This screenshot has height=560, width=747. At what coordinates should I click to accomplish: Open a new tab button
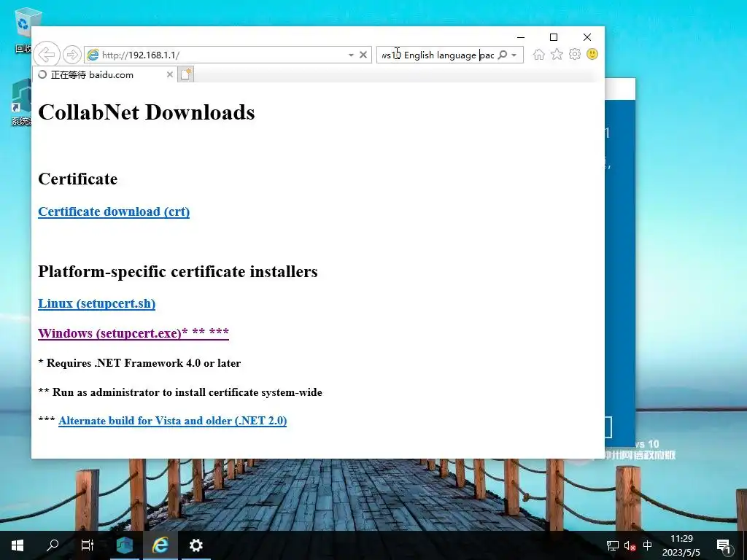186,74
